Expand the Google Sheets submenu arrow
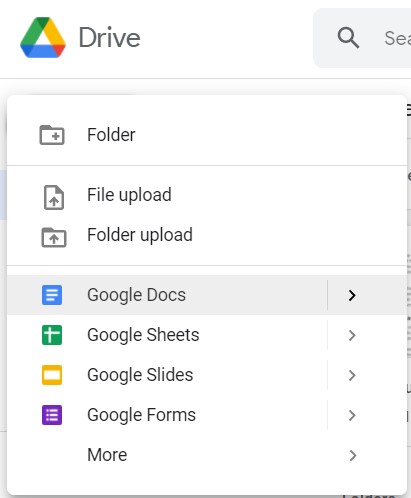The height and width of the screenshot is (498, 411). pyautogui.click(x=352, y=335)
